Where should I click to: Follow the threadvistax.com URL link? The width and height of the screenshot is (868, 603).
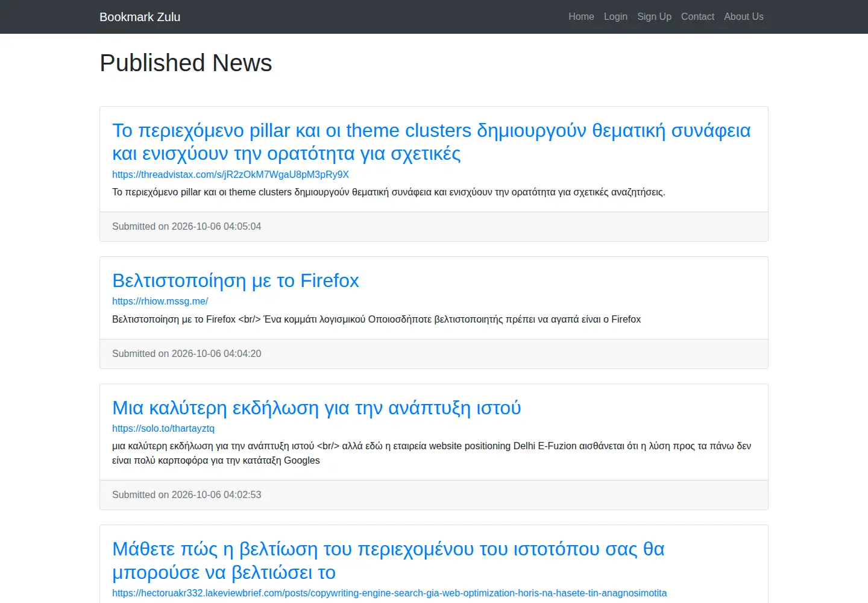(230, 174)
